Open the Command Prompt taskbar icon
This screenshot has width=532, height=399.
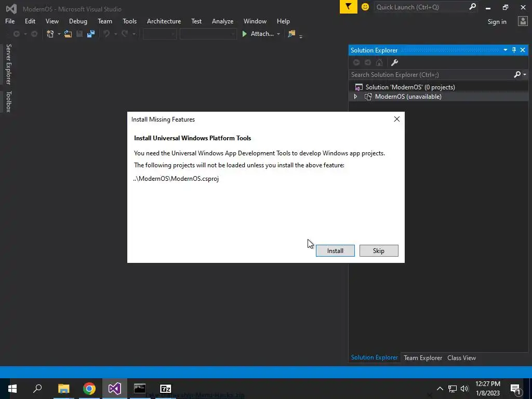pyautogui.click(x=140, y=389)
